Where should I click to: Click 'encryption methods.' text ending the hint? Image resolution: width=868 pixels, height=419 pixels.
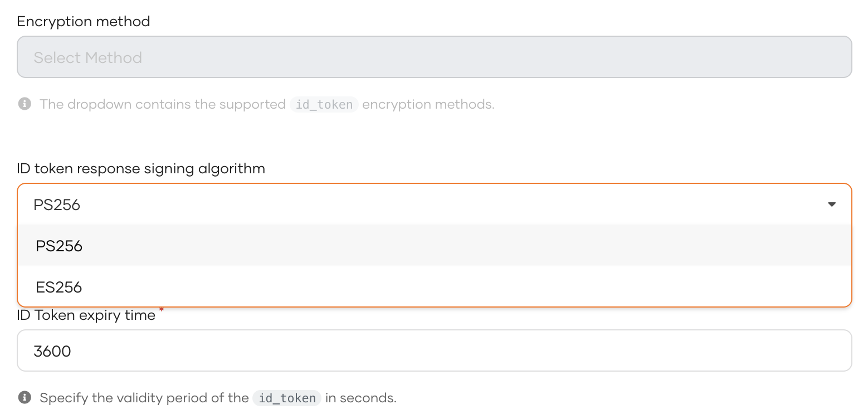coord(428,104)
